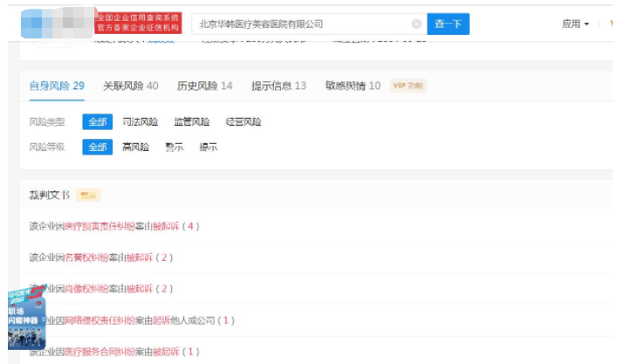This screenshot has height=364, width=618.
Task: Switch to the 关联风险 40 tab
Action: click(130, 86)
